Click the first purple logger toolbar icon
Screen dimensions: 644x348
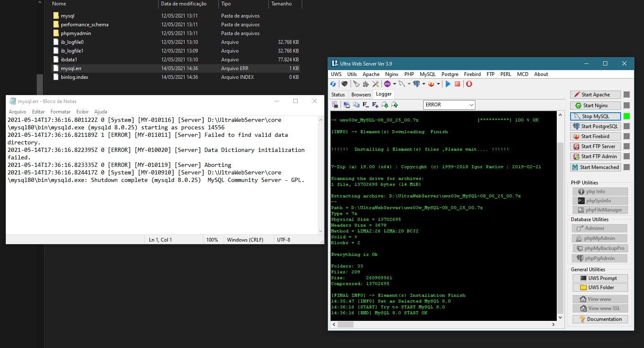(335, 105)
